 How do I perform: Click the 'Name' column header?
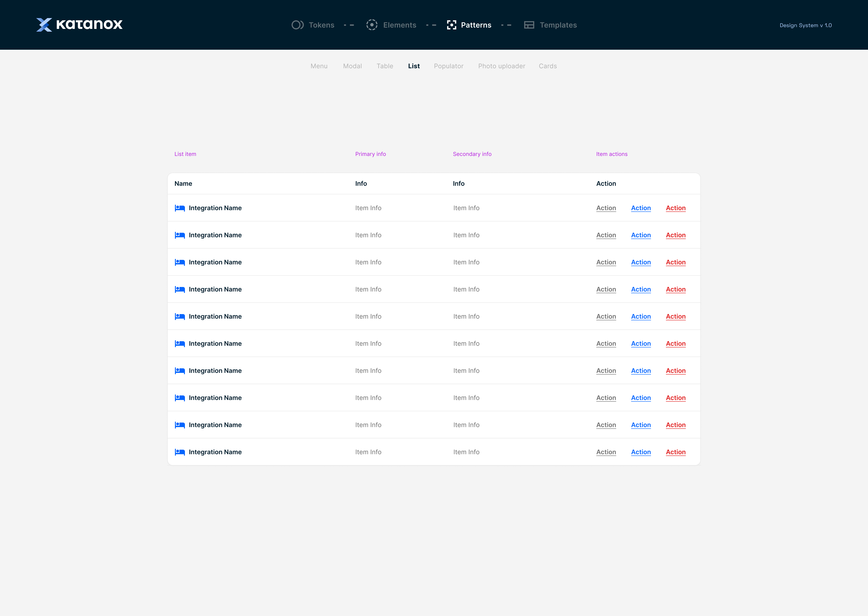(183, 183)
